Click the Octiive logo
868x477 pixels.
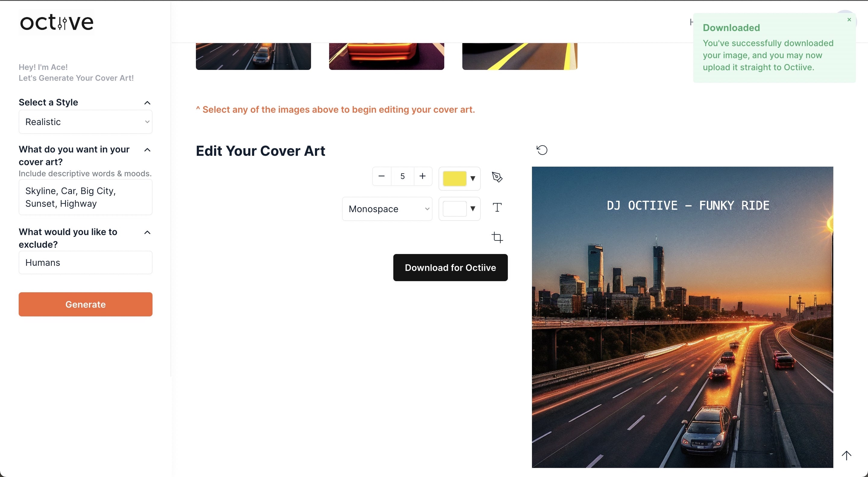pos(56,22)
